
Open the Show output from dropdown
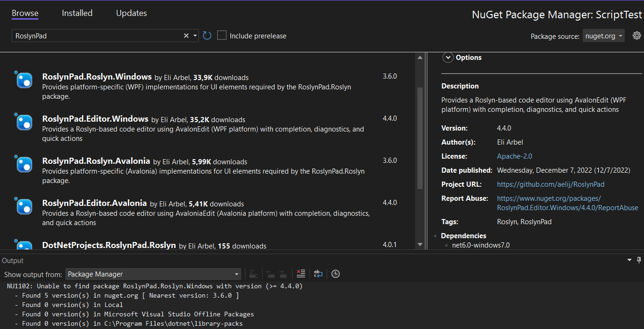[x=153, y=274]
